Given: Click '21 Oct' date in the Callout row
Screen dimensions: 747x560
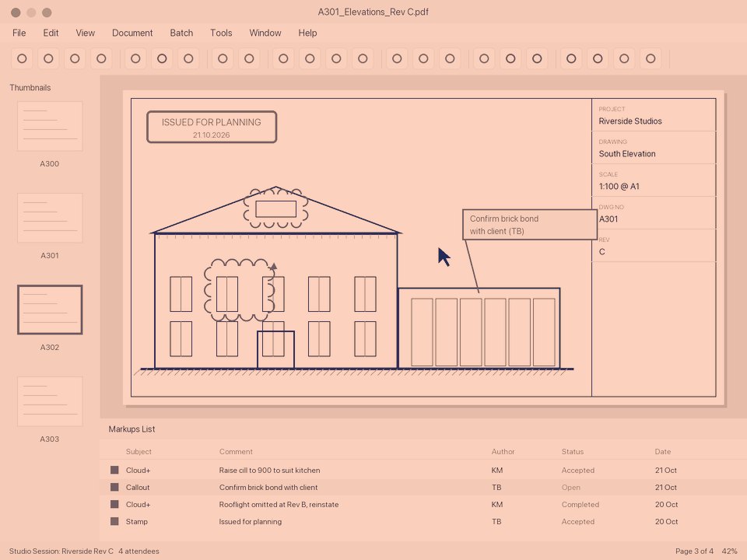Looking at the screenshot, I should (665, 487).
